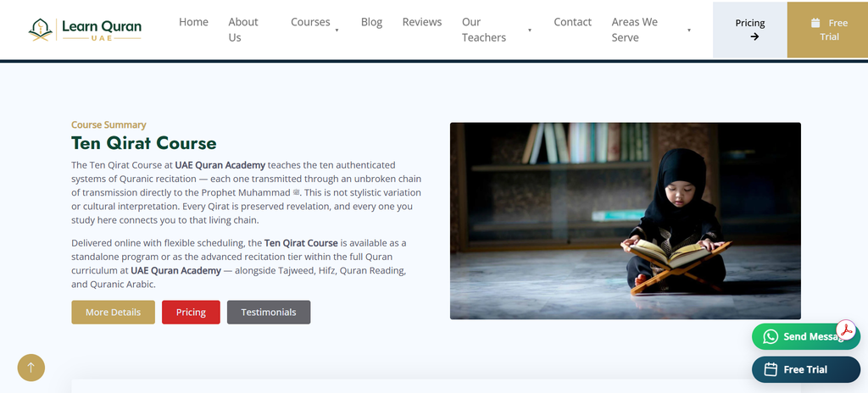Click the Testimonials button
This screenshot has width=868, height=393.
269,313
